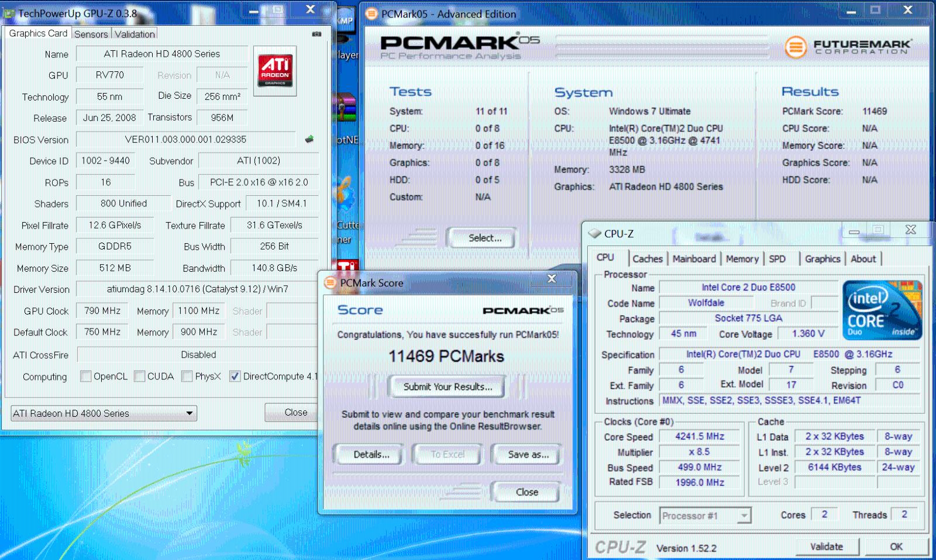
Task: Click the PCMark Score value 11469 in Results
Action: [x=875, y=111]
